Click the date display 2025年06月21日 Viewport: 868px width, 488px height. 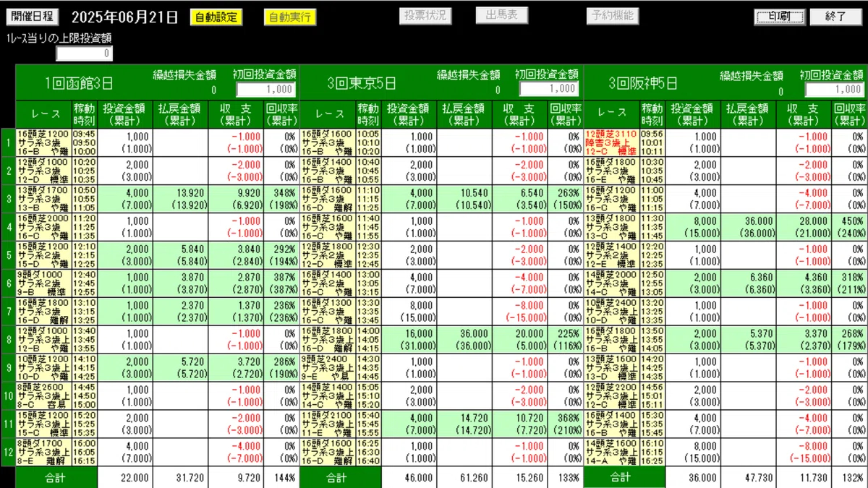point(124,16)
